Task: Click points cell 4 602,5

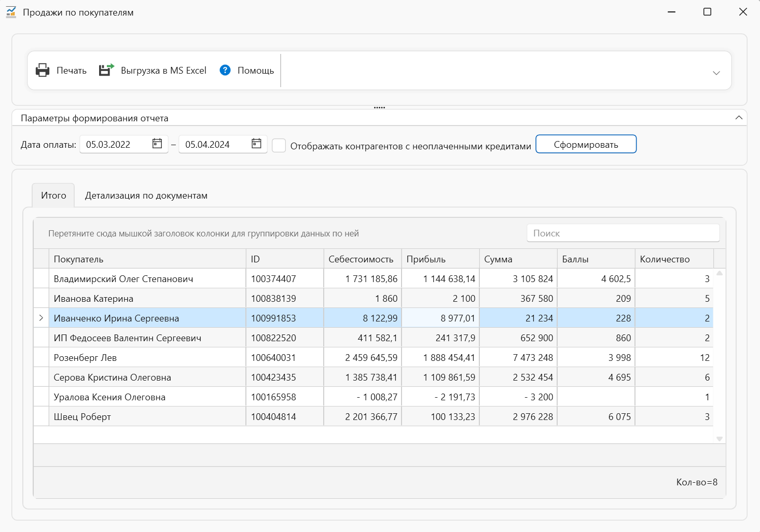Action: click(x=596, y=278)
